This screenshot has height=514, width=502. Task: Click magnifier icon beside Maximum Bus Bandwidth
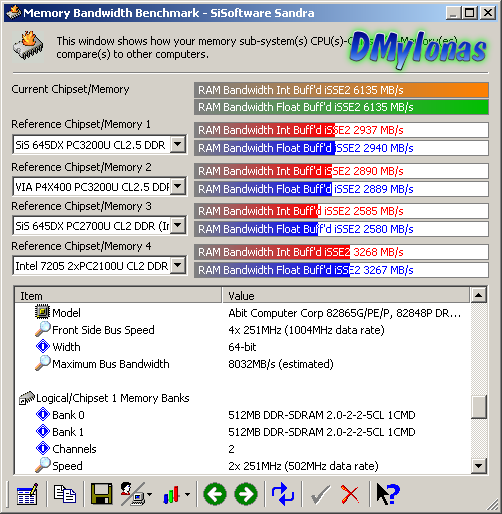click(x=43, y=363)
